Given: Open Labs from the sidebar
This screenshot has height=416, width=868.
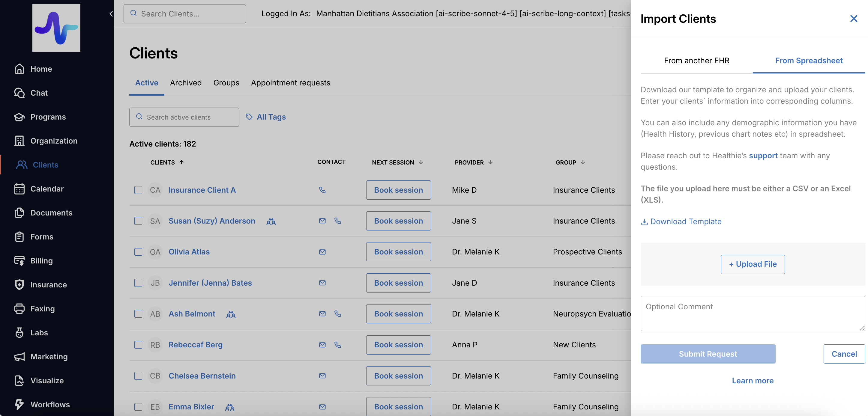Looking at the screenshot, I should point(39,332).
